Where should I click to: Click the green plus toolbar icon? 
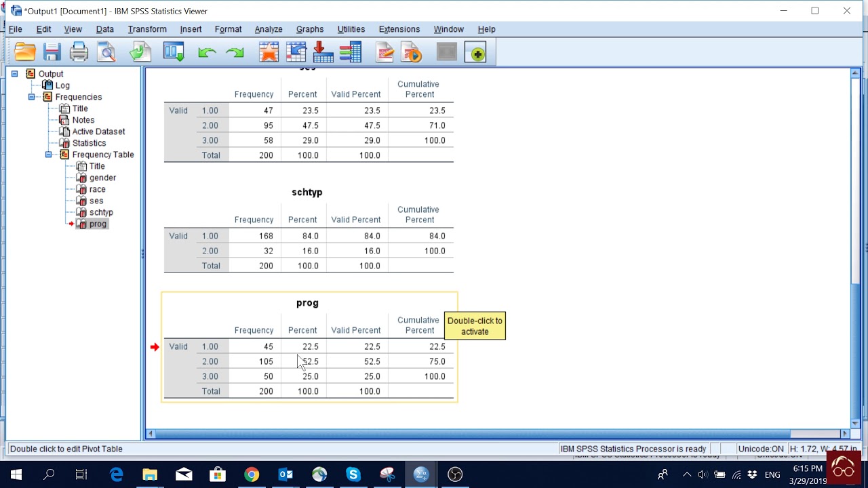476,53
